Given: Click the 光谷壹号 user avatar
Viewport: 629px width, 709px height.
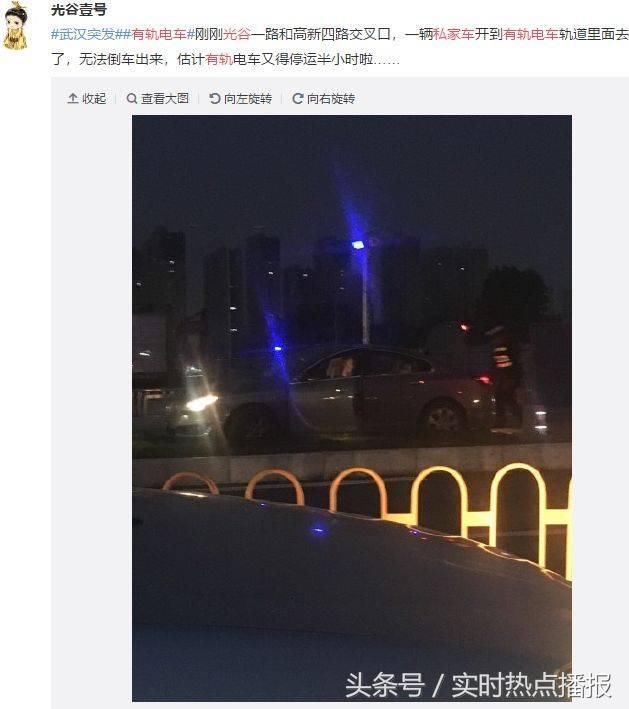Looking at the screenshot, I should coord(16,26).
